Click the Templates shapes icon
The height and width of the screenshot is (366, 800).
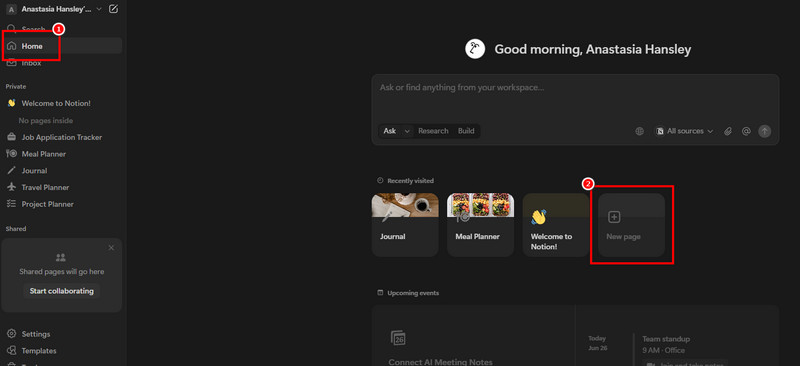pos(11,351)
